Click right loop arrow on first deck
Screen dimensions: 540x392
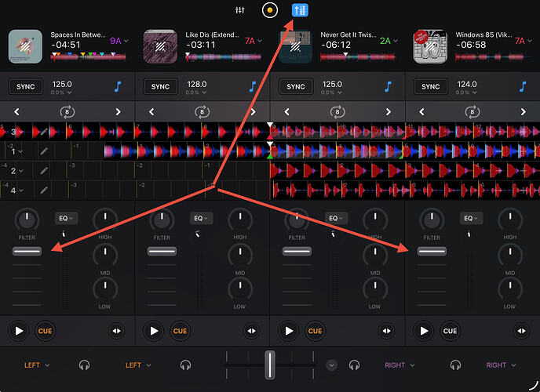pyautogui.click(x=119, y=111)
